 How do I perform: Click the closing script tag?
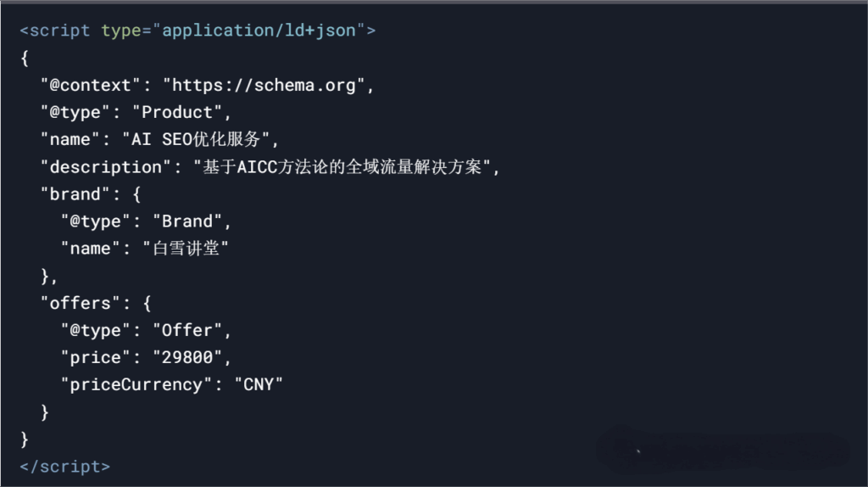click(x=64, y=466)
